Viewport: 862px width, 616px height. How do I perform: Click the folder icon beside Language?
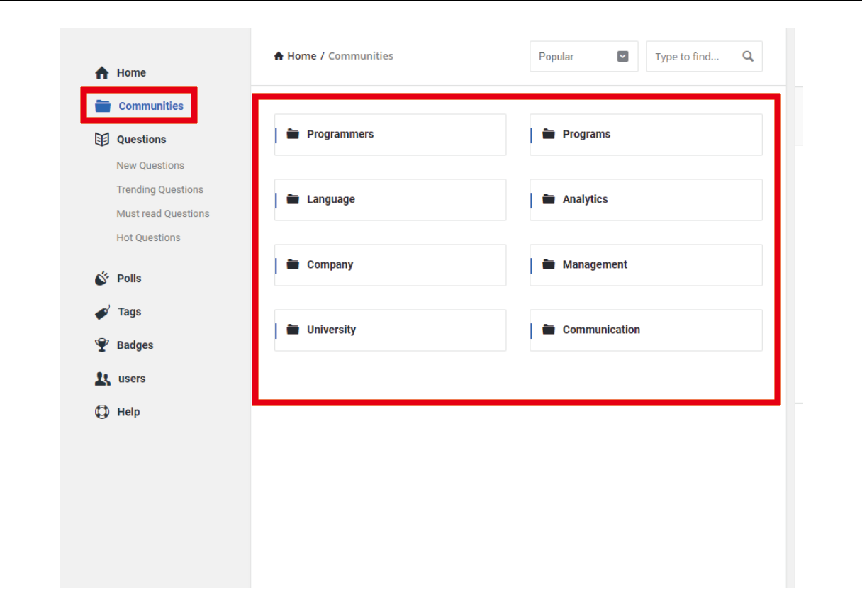pyautogui.click(x=293, y=199)
